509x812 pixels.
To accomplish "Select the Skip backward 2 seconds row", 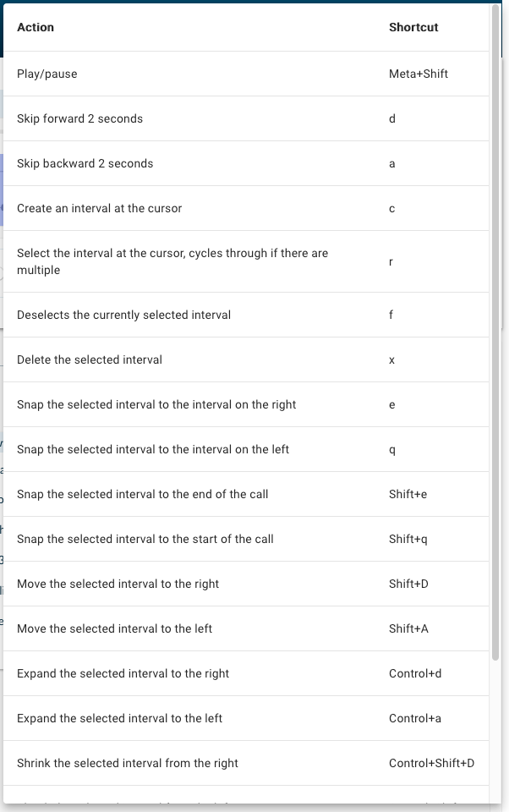I will tap(246, 163).
